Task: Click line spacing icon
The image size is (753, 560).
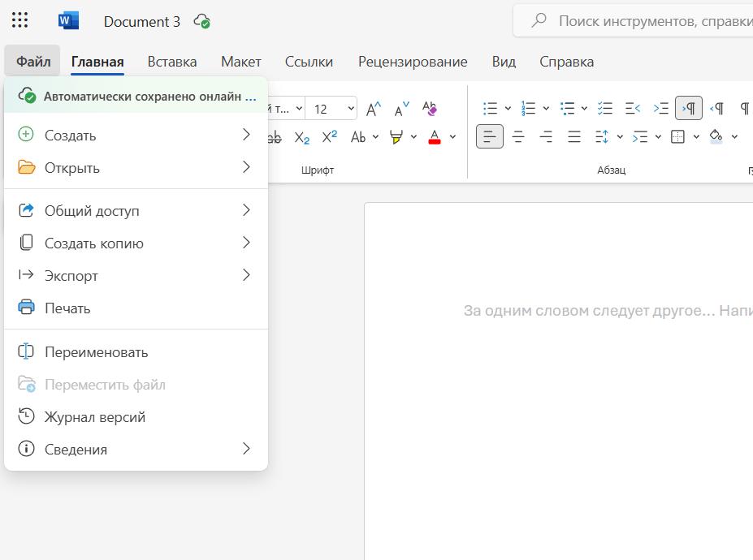Action: 602,137
